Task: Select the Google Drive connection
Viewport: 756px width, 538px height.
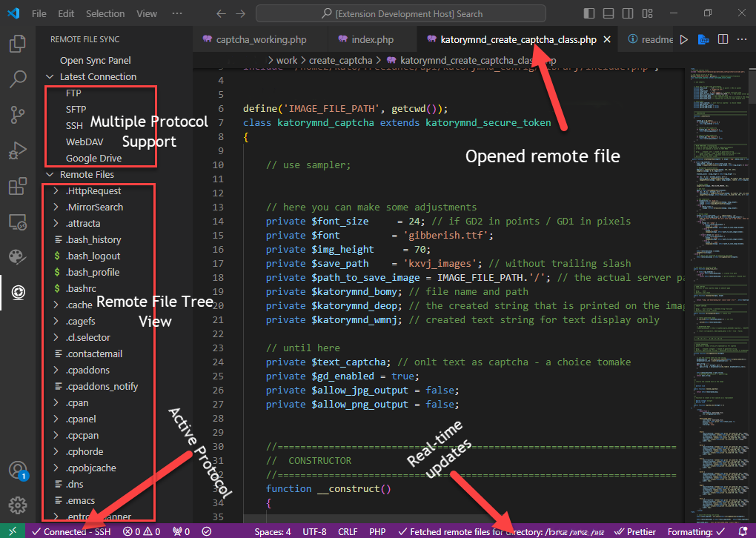Action: pyautogui.click(x=93, y=158)
